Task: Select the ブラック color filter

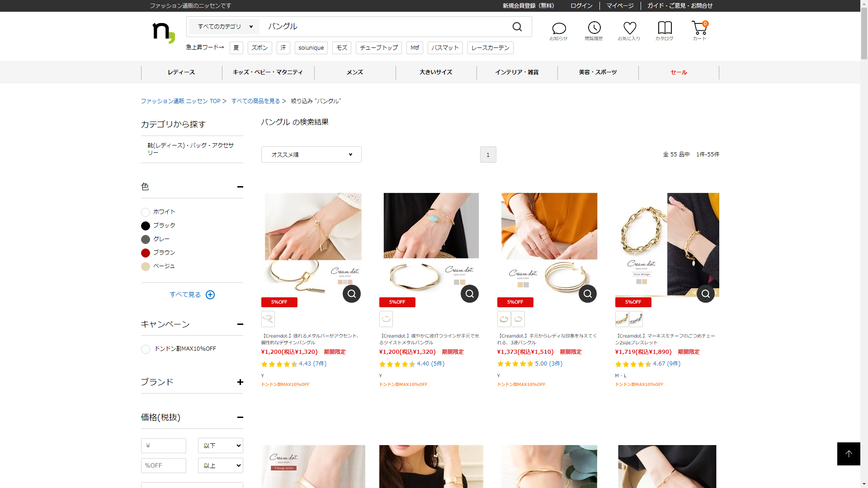Action: pyautogui.click(x=146, y=226)
